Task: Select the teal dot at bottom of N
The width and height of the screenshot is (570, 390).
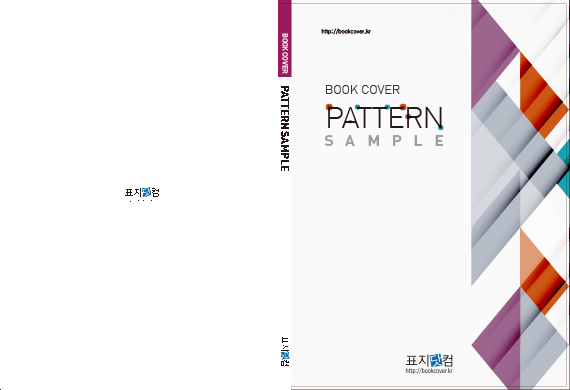Action: point(441,127)
